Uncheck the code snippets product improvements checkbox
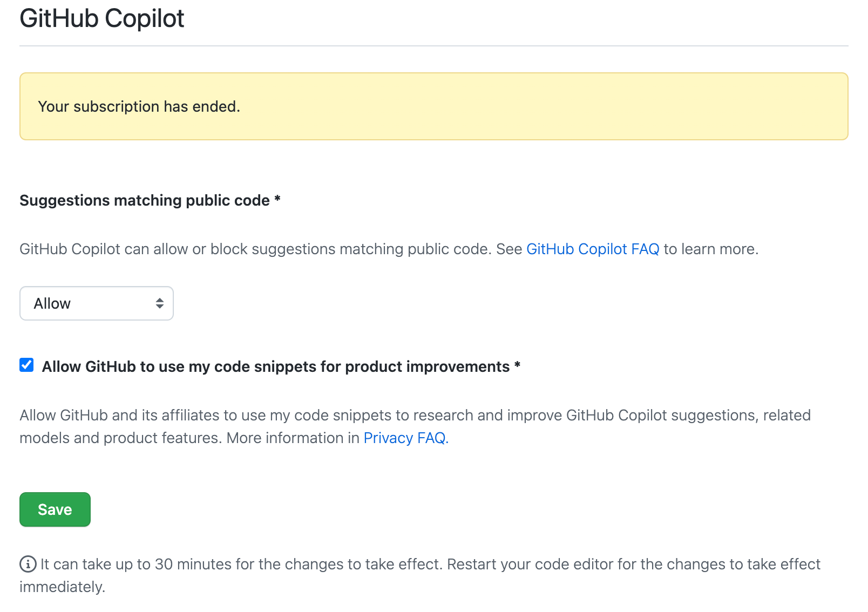Image resolution: width=868 pixels, height=612 pixels. (x=26, y=365)
